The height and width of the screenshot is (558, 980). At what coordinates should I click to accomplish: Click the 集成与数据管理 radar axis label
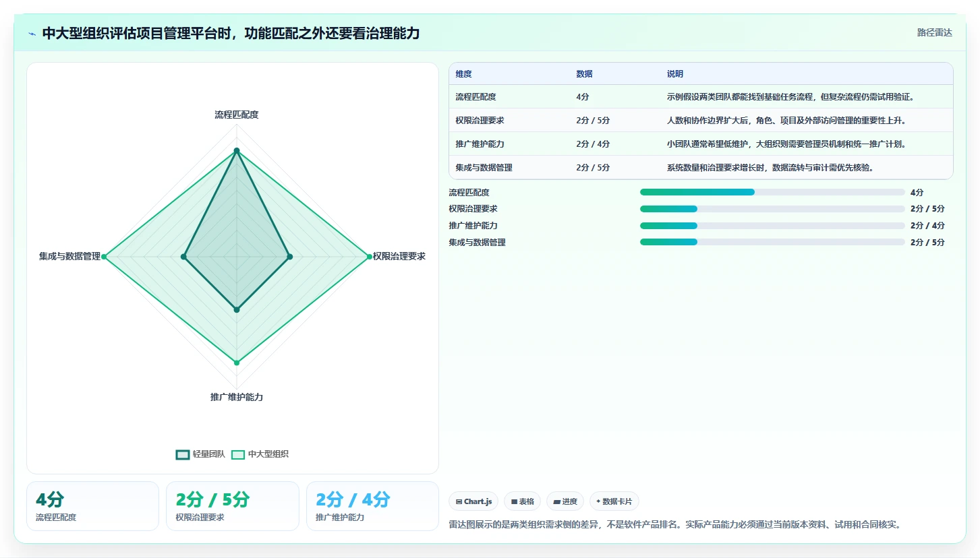(x=69, y=256)
